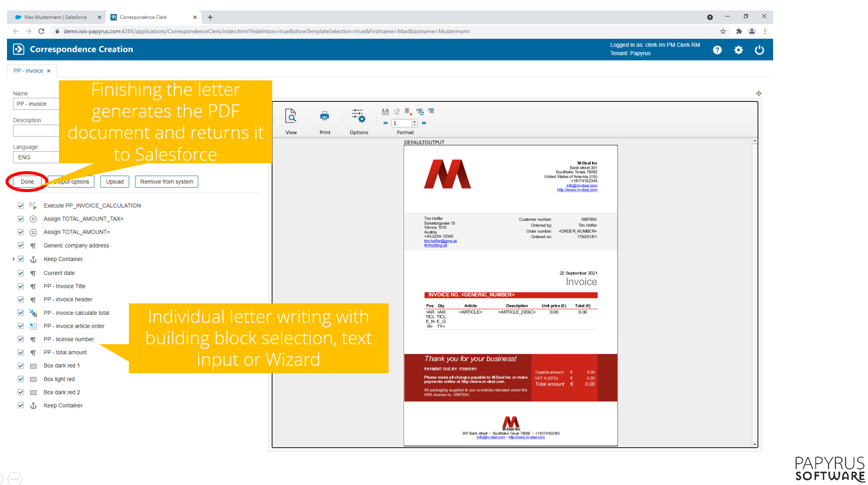Click the Assign TOTAL_AMOUNT= equals icon

tap(33, 233)
